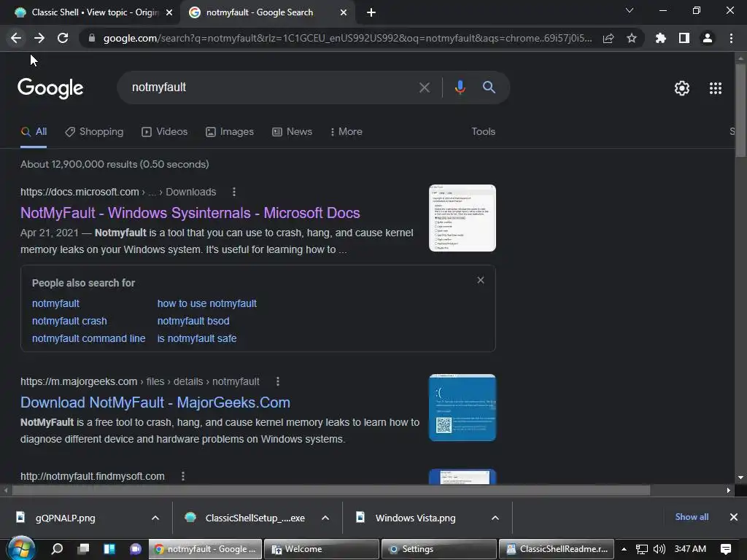Select the All results tab
The image size is (747, 560).
[34, 132]
